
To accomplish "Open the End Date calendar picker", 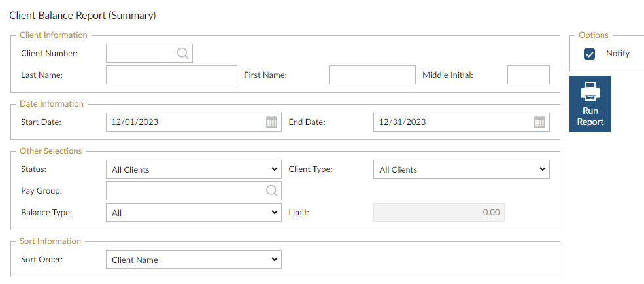I will click(x=539, y=122).
